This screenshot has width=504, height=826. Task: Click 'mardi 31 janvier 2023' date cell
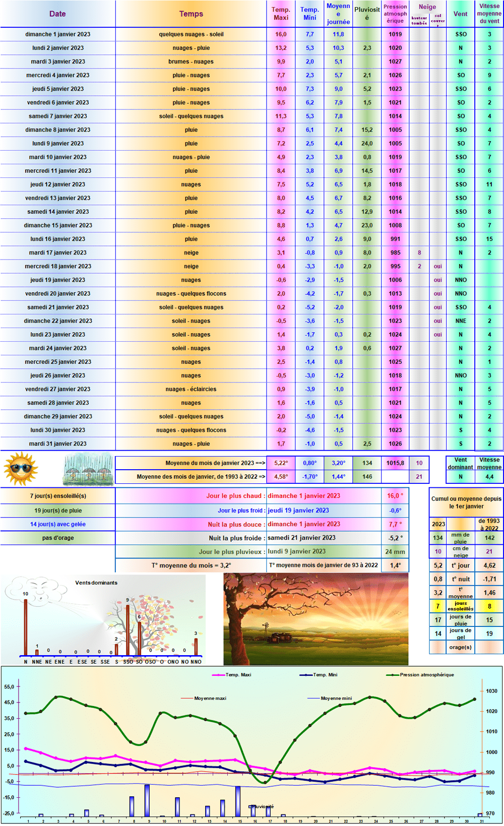pyautogui.click(x=57, y=443)
